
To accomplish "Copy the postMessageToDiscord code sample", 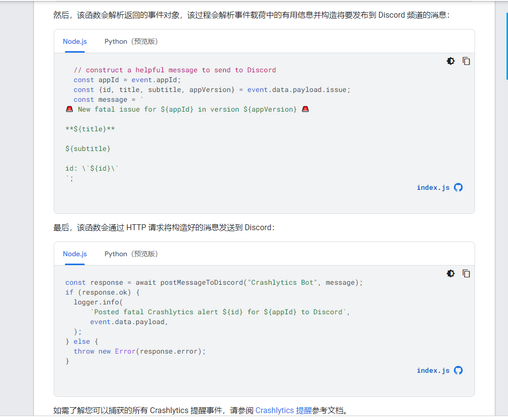I will (x=466, y=274).
